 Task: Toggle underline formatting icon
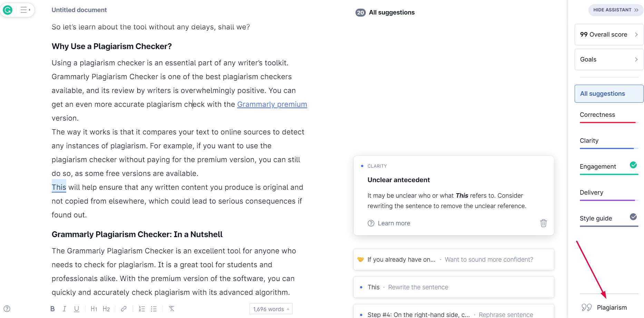pos(77,309)
